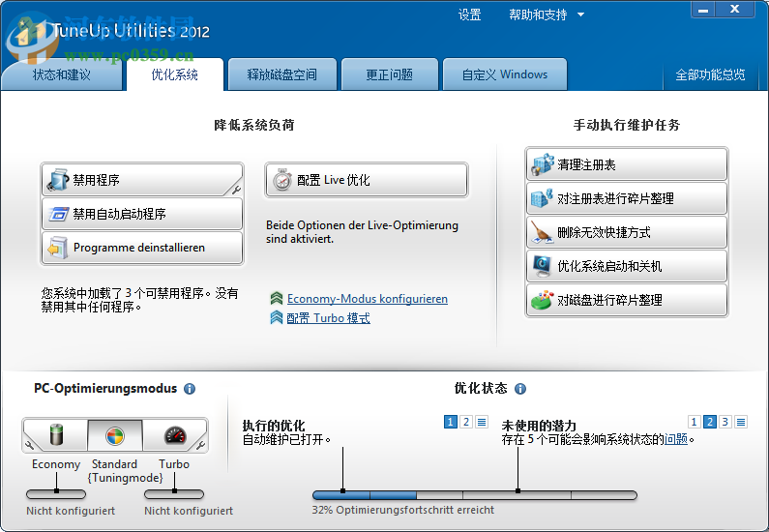Click Programme deinstallieren button
This screenshot has width=769, height=532.
[x=142, y=248]
